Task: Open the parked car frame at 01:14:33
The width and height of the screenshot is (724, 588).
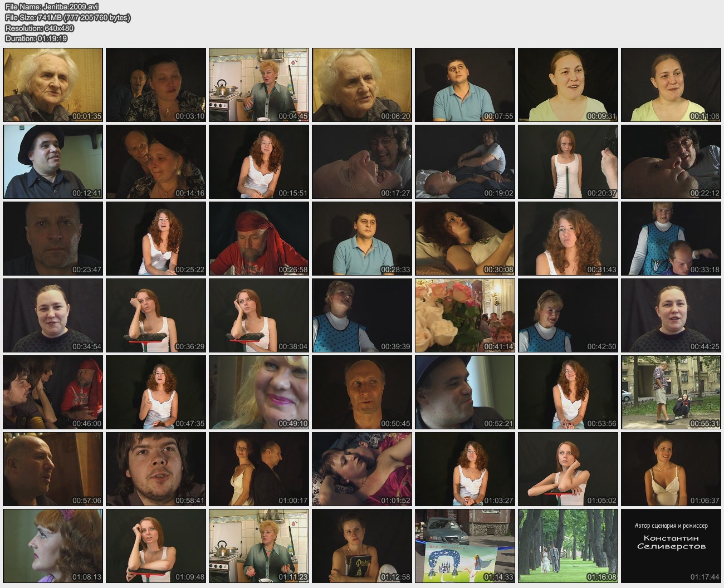Action: [x=465, y=546]
